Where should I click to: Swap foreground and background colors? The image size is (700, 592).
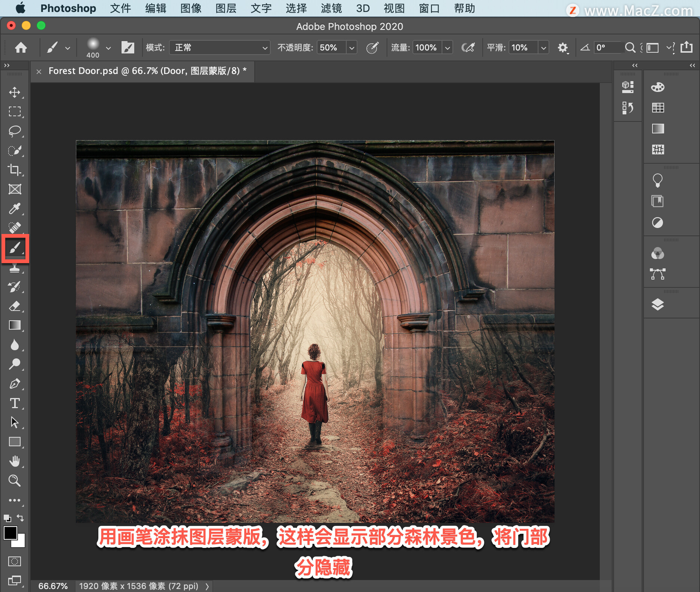point(21,518)
